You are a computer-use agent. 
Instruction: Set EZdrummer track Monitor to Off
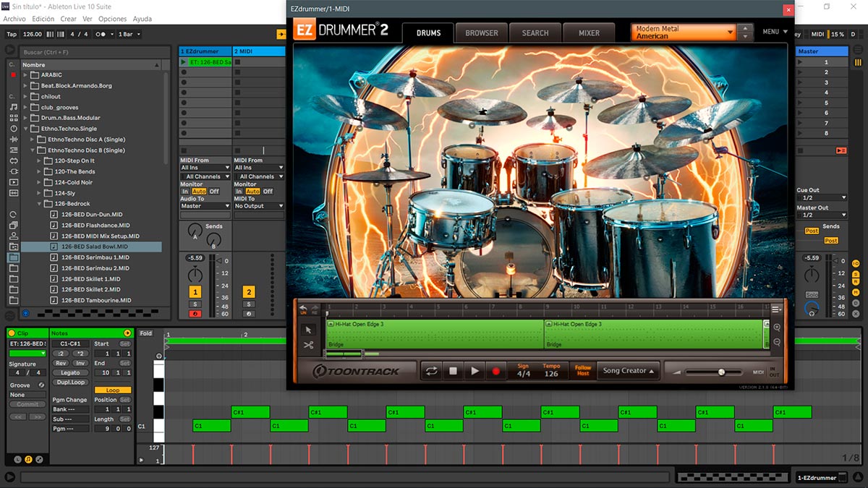pos(214,192)
